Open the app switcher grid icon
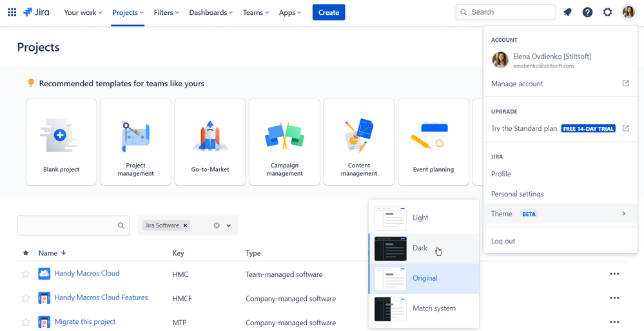This screenshot has height=331, width=644. click(x=12, y=12)
